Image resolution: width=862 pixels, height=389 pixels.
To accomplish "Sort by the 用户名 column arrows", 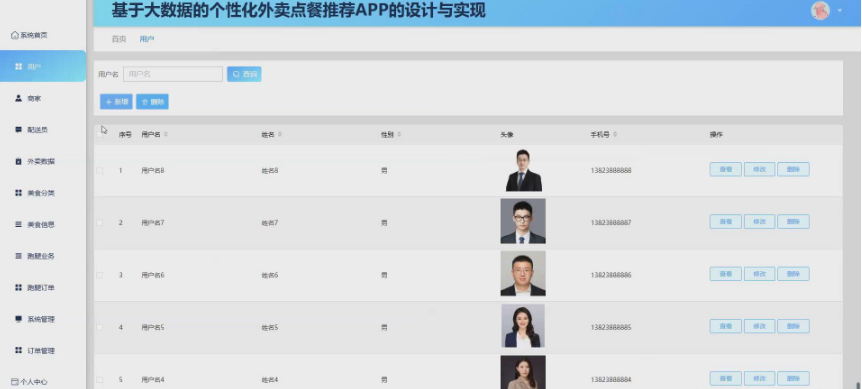I will click(166, 135).
